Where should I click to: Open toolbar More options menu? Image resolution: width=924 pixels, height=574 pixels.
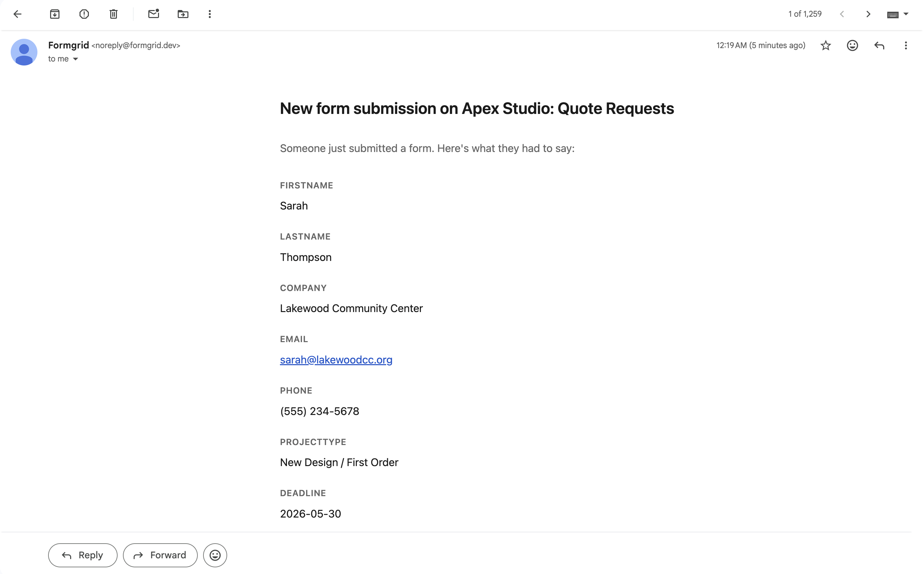[x=210, y=14]
